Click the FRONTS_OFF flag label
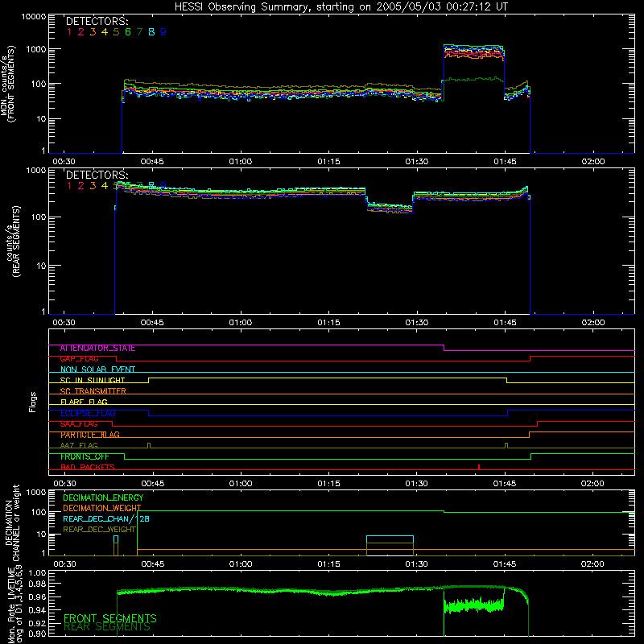The width and height of the screenshot is (644, 644). tap(85, 456)
